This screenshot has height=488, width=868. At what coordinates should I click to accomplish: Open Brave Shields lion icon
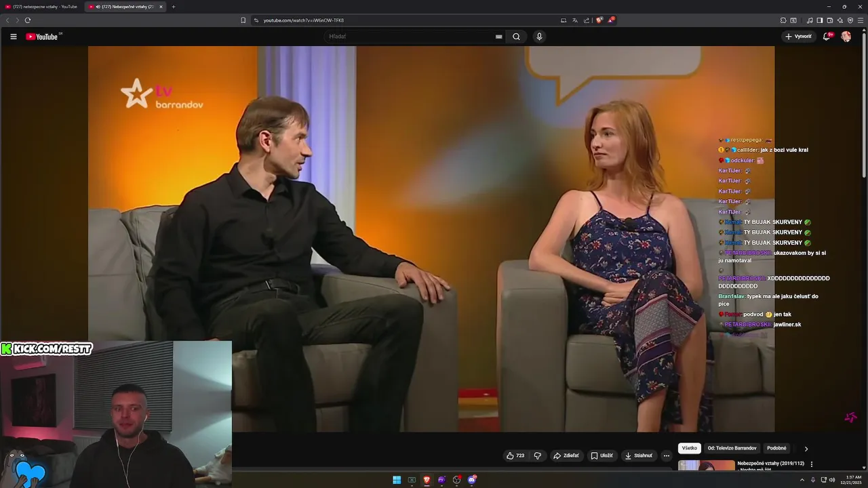pyautogui.click(x=599, y=20)
